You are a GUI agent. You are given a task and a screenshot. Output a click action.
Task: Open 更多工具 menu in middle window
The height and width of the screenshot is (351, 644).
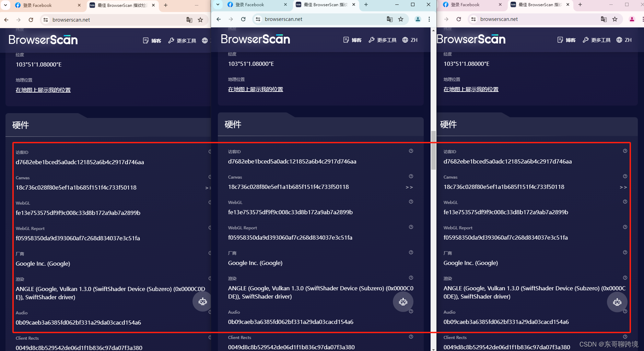(383, 40)
